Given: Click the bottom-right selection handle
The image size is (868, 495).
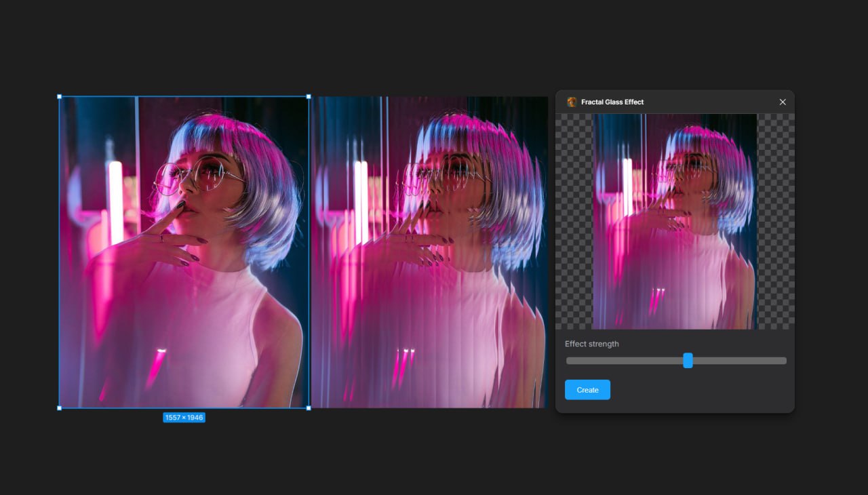Looking at the screenshot, I should (x=309, y=408).
